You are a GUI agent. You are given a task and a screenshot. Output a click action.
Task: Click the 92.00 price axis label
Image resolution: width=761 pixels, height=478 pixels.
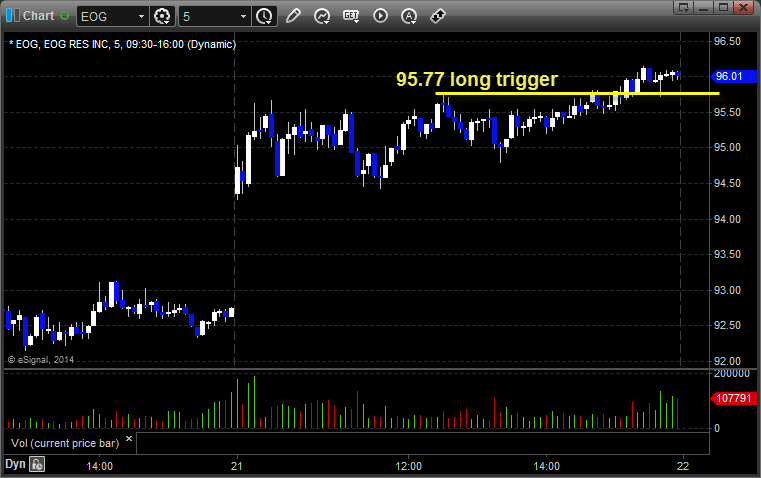(x=727, y=361)
